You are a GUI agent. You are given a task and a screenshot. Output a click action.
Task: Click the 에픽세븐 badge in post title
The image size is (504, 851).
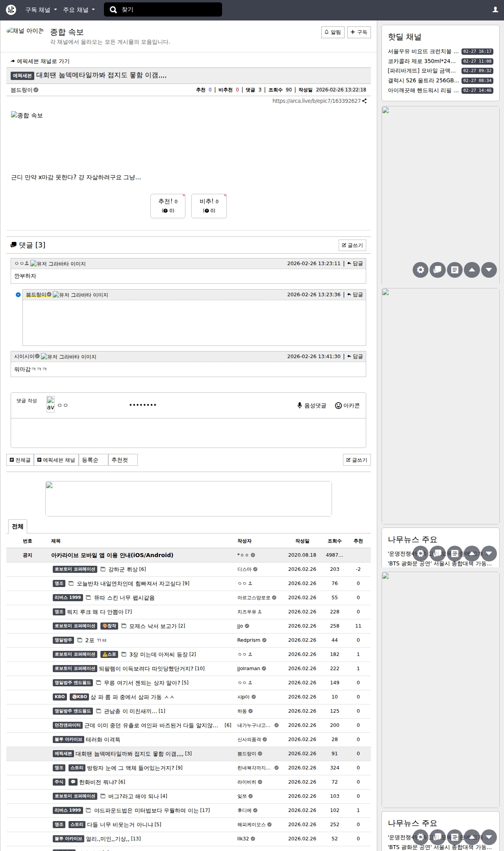pyautogui.click(x=22, y=76)
